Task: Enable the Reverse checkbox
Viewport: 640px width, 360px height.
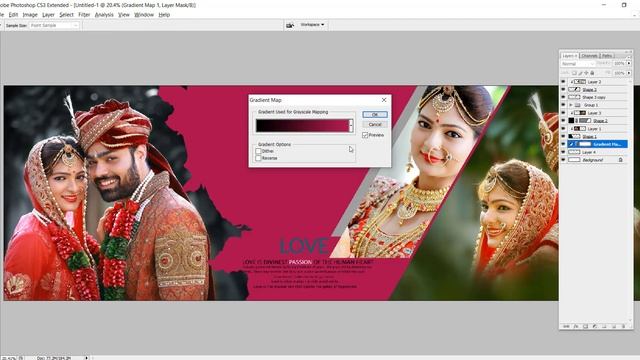Action: pyautogui.click(x=258, y=158)
